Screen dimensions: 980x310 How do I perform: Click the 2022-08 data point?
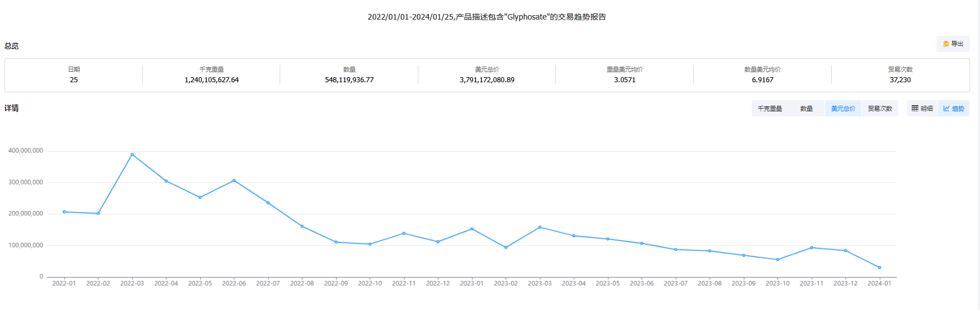[x=302, y=226]
